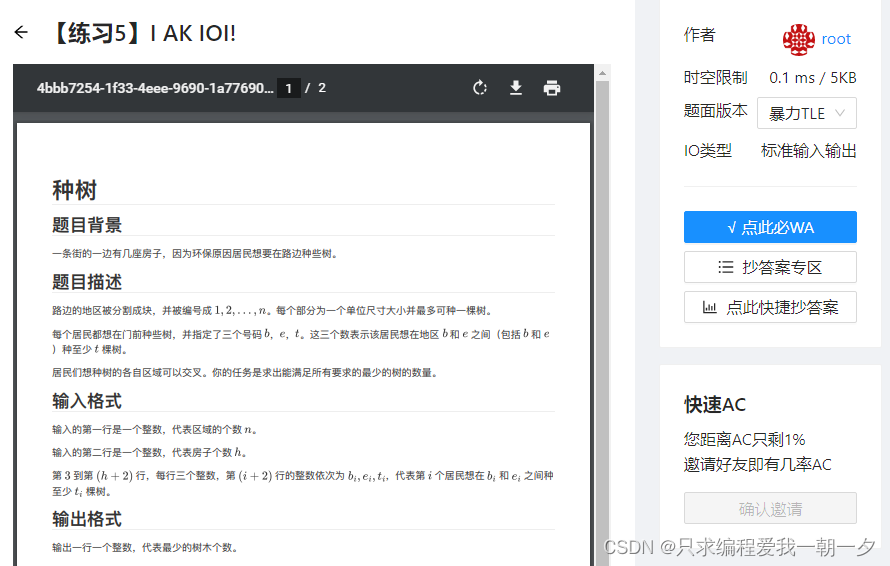This screenshot has height=566, width=890.
Task: Click the PDF file name in toolbar
Action: coord(154,88)
